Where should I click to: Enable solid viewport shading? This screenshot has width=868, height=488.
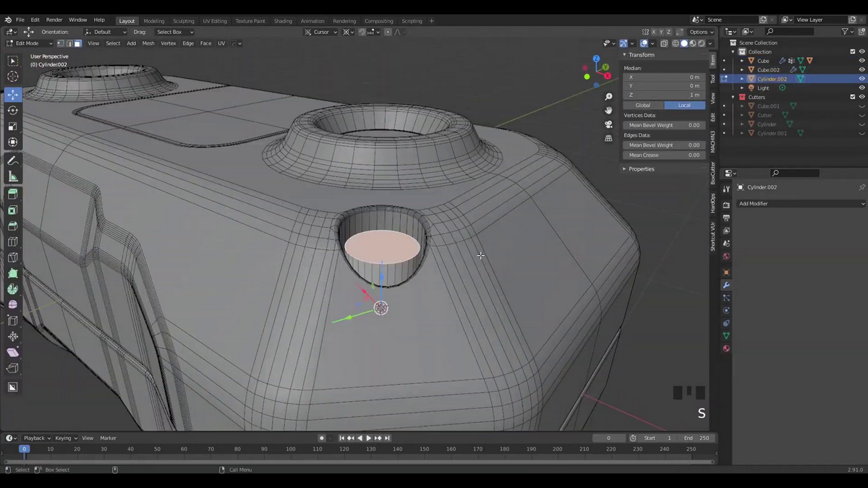point(684,43)
